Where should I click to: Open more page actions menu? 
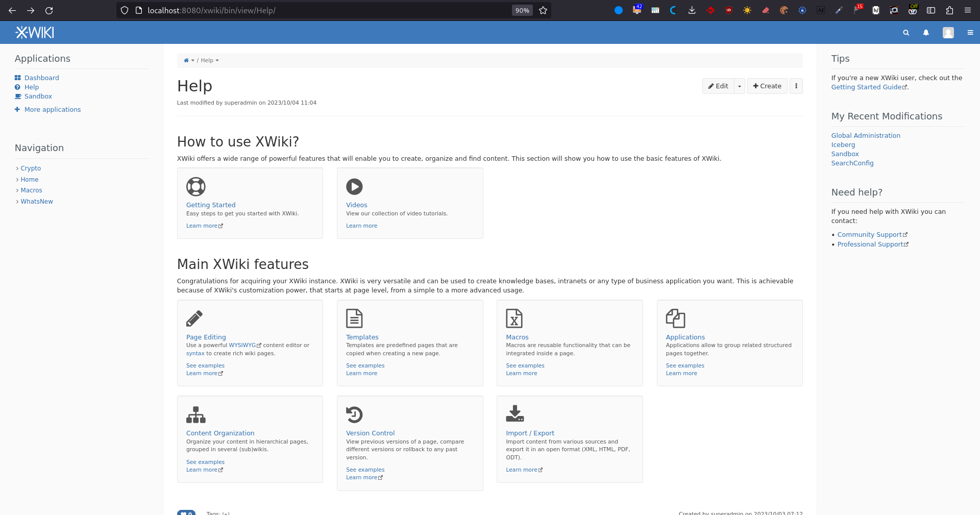coord(796,86)
